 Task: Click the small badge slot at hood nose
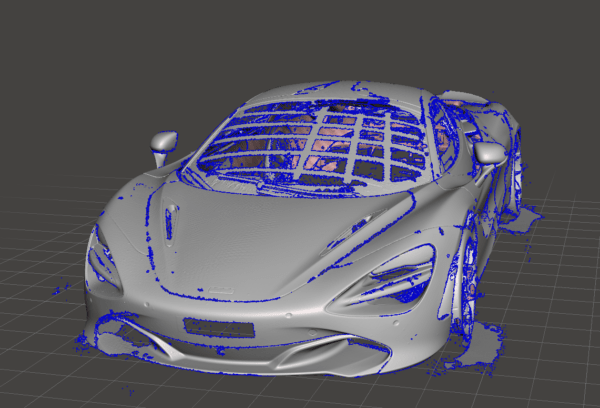[x=221, y=290]
